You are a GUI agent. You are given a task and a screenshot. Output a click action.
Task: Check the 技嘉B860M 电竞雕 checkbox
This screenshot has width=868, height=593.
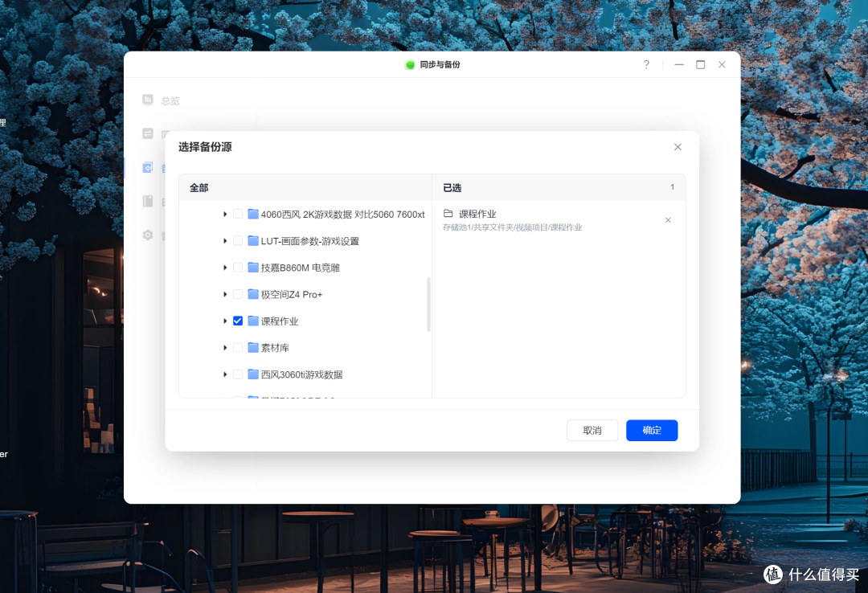(x=238, y=268)
